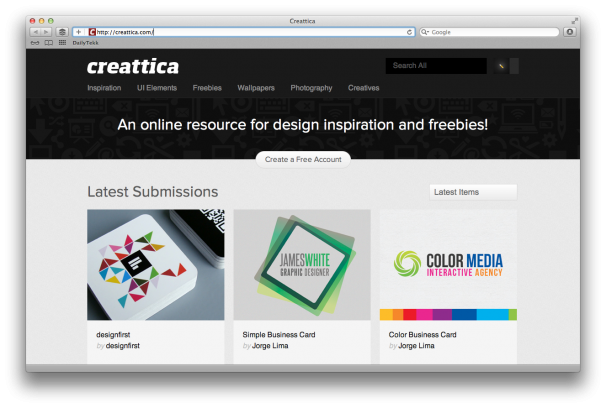Open UI Elements menu item
The height and width of the screenshot is (408, 606).
(157, 88)
